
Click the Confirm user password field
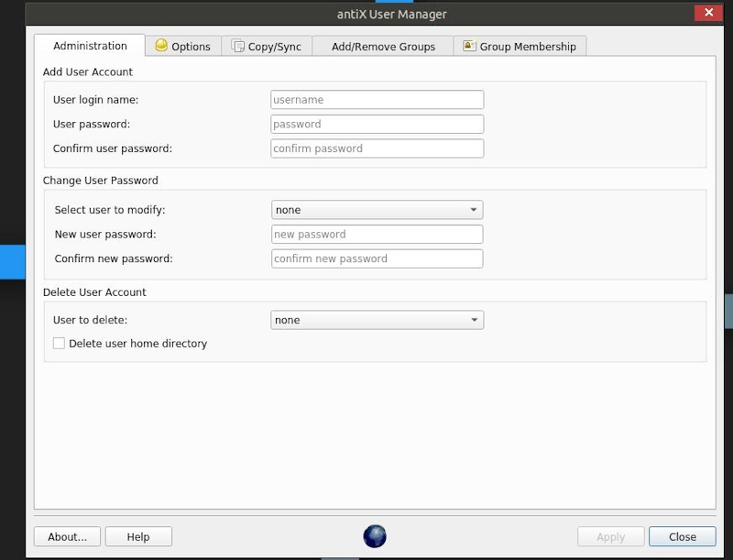click(377, 148)
